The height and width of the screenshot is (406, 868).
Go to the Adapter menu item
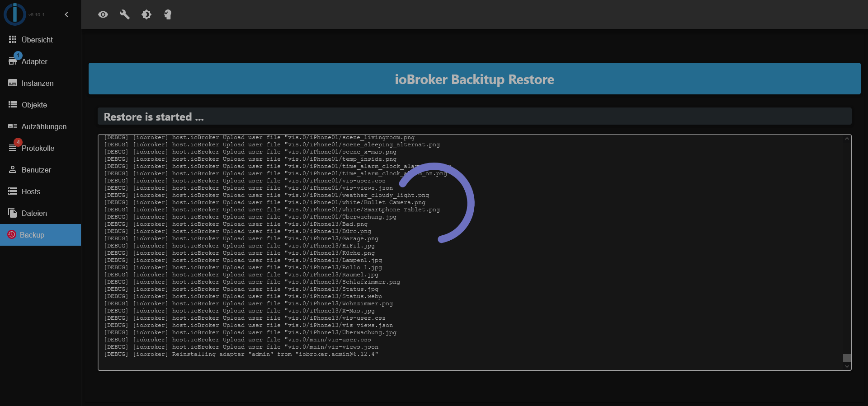40,61
